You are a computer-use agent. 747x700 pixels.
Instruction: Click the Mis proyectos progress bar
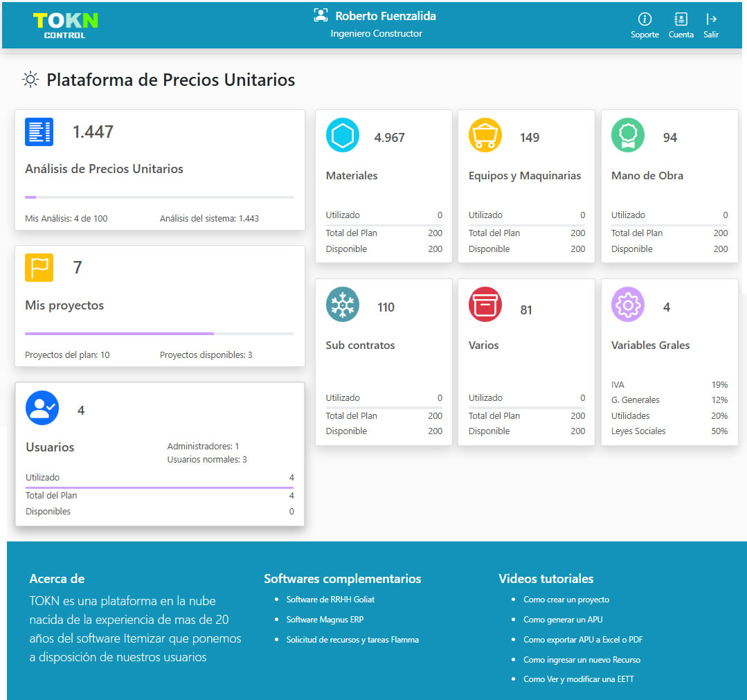point(159,334)
